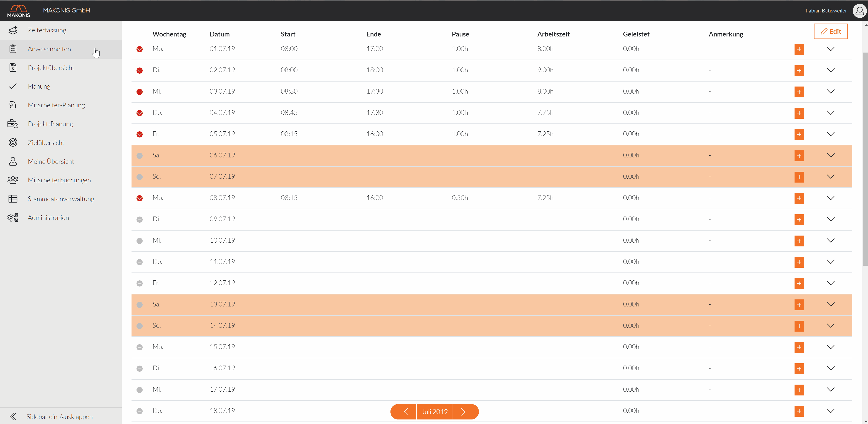Screen dimensions: 868x424
Task: Add entry for 02.07.19 via plus icon
Action: pos(799,70)
